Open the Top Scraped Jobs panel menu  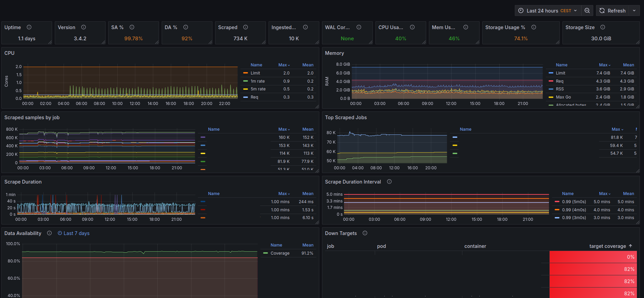pyautogui.click(x=346, y=118)
